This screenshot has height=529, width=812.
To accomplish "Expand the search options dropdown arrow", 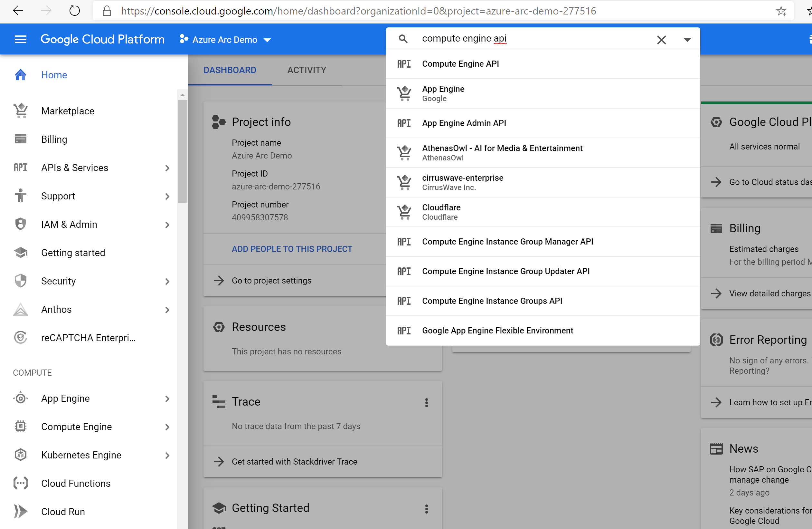I will tap(687, 40).
